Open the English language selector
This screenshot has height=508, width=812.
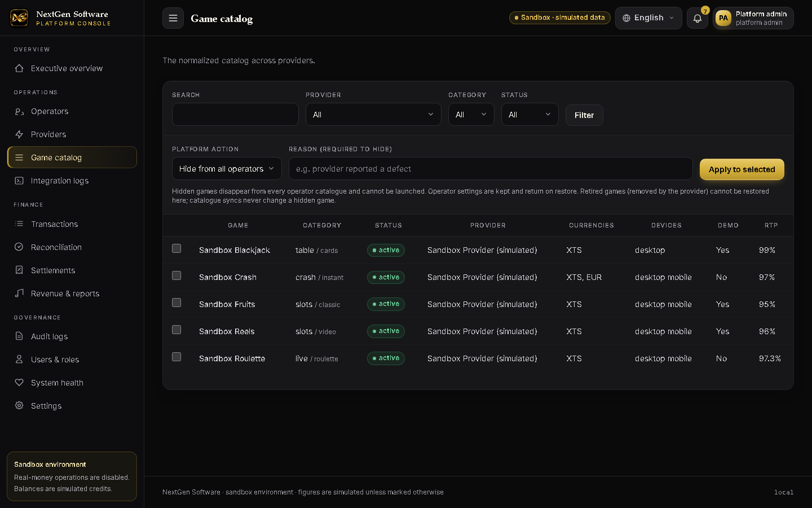pos(648,18)
